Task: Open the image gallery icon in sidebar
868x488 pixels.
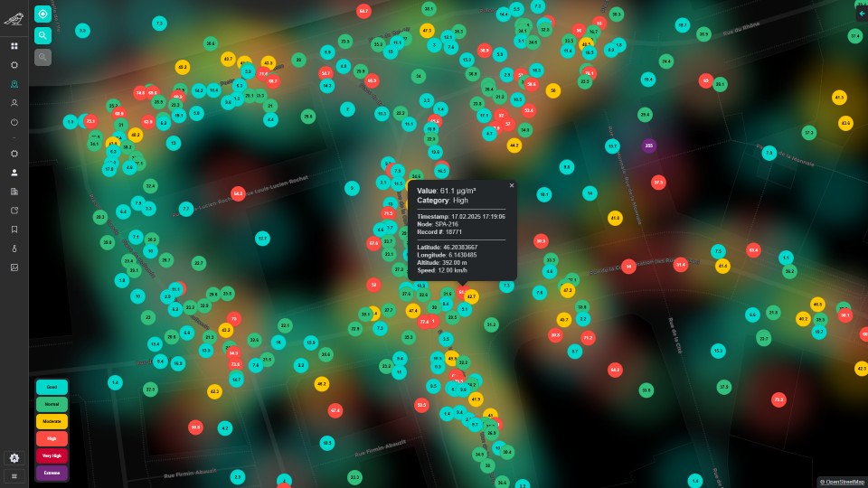Action: click(x=14, y=267)
